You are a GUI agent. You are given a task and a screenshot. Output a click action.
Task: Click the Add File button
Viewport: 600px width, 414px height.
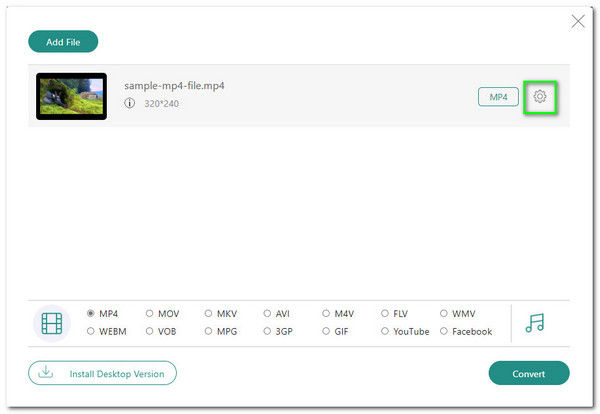point(63,42)
